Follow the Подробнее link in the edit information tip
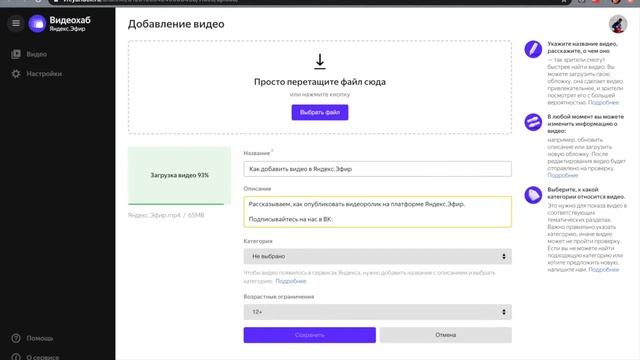This screenshot has width=640, height=360. [x=562, y=175]
